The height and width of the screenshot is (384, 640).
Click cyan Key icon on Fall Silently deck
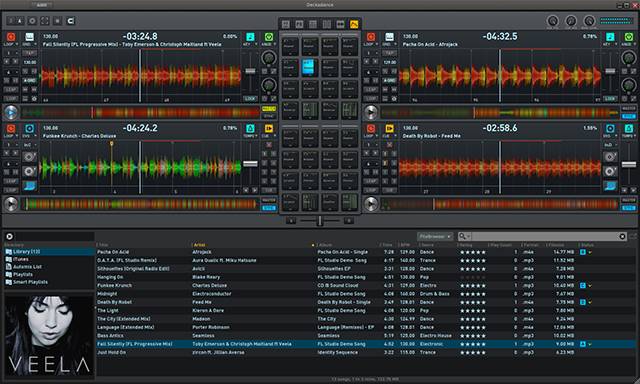pos(250,37)
